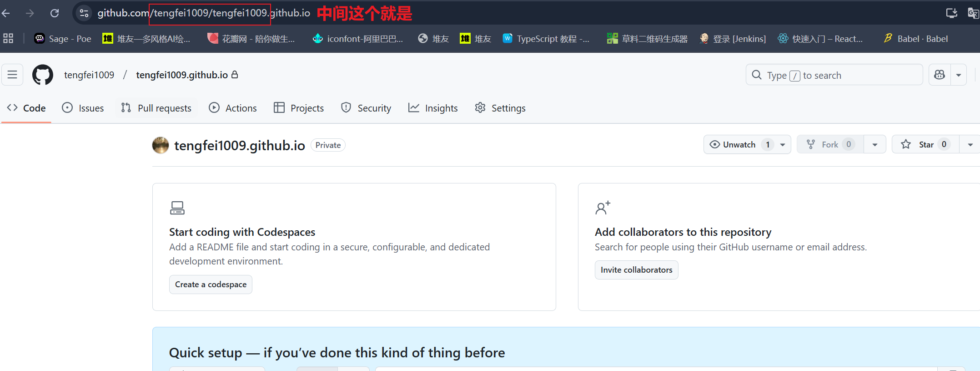
Task: Click the add collaborator person icon
Action: click(603, 208)
